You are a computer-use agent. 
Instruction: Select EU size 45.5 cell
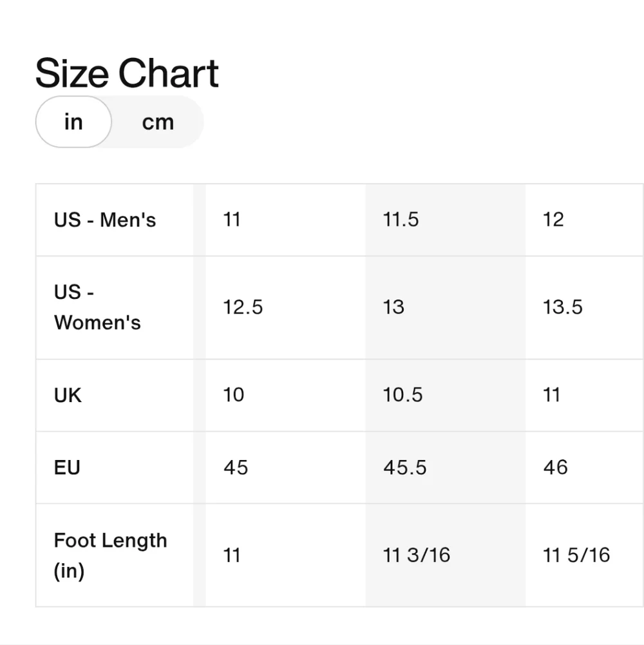point(446,467)
